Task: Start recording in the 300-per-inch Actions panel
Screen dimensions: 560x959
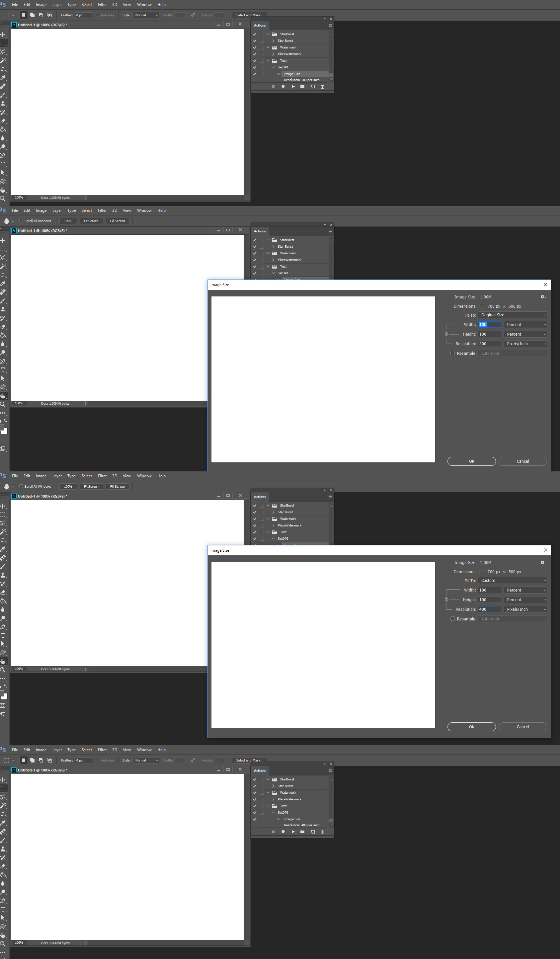Action: click(x=283, y=86)
